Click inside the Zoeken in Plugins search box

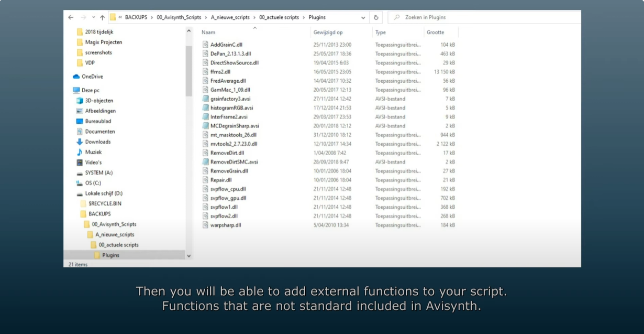(487, 17)
